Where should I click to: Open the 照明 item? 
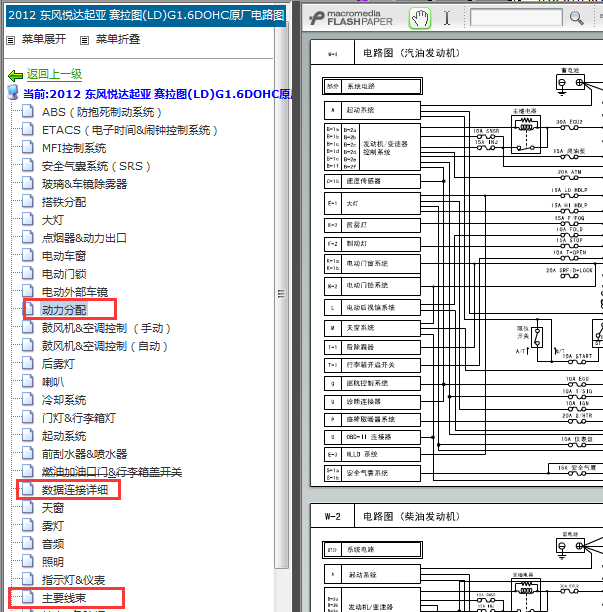click(x=52, y=561)
